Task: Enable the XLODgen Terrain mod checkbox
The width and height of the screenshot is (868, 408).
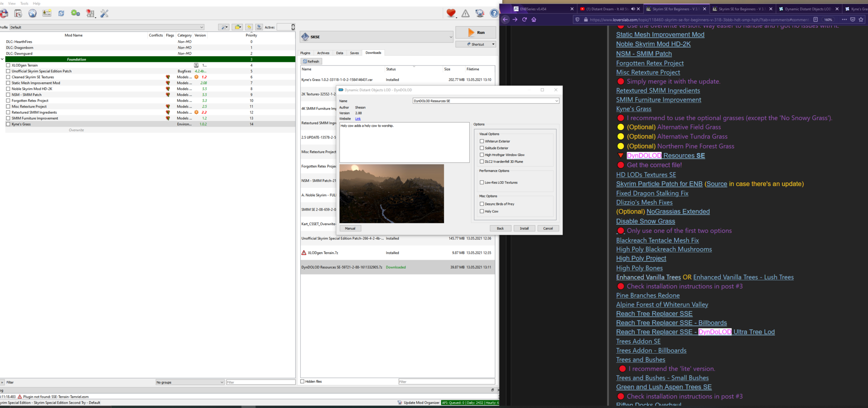Action: [8, 65]
